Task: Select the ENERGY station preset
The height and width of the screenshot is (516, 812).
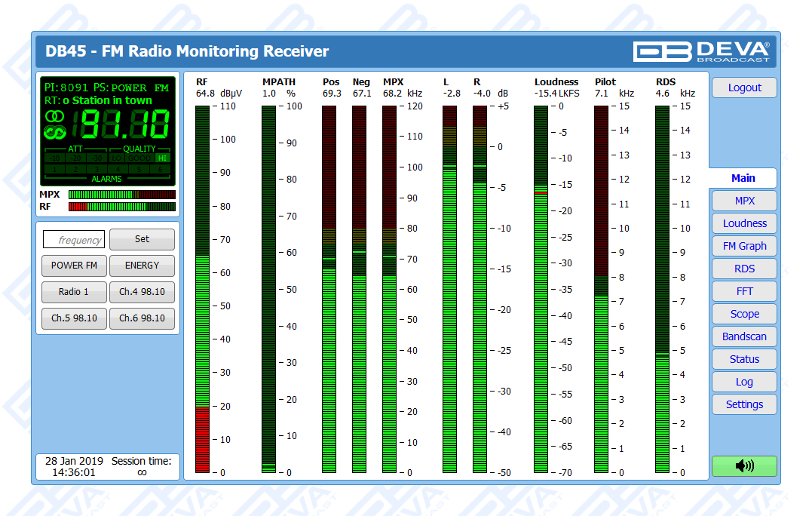Action: tap(142, 266)
